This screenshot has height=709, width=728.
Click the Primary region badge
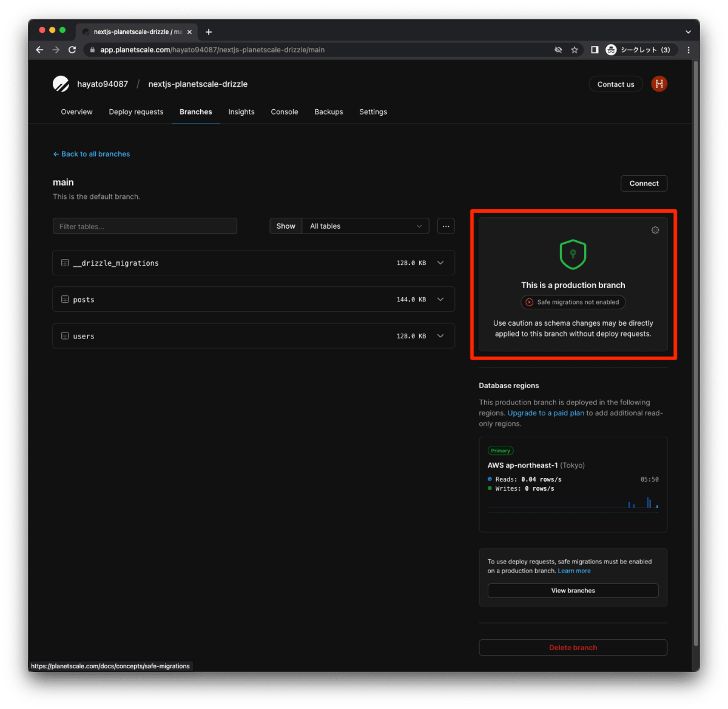pyautogui.click(x=500, y=451)
